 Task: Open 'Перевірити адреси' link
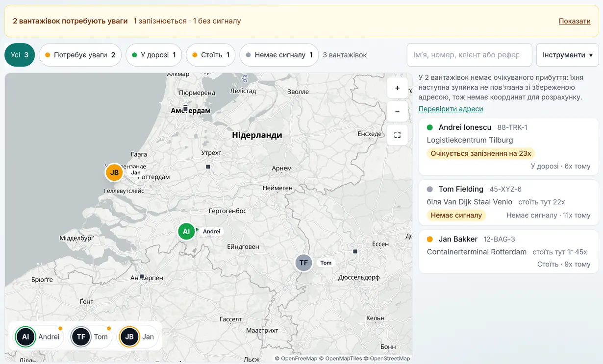[451, 109]
